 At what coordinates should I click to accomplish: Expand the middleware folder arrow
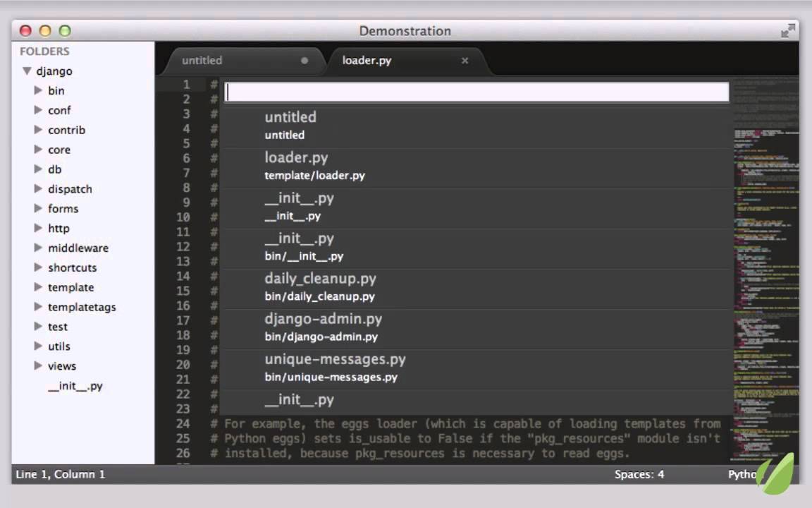[38, 248]
